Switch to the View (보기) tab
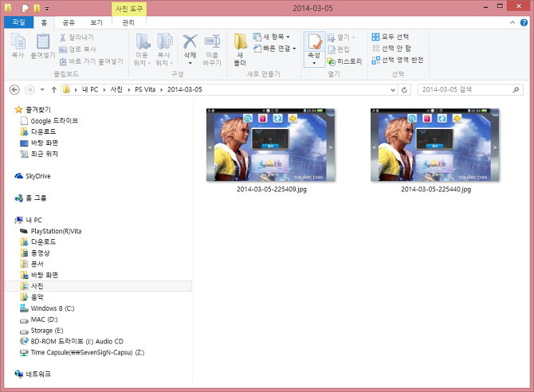 (x=96, y=22)
